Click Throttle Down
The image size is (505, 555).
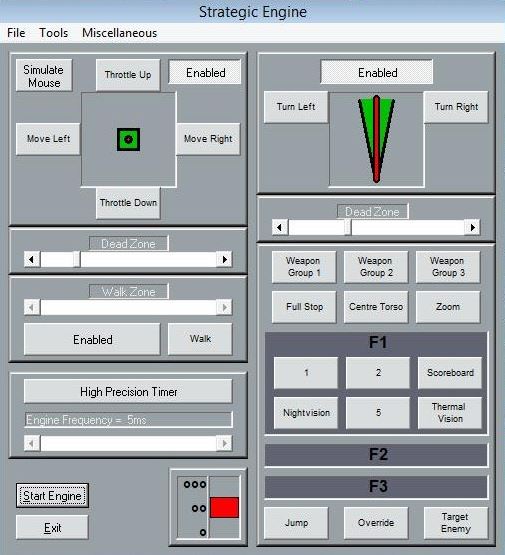click(128, 203)
